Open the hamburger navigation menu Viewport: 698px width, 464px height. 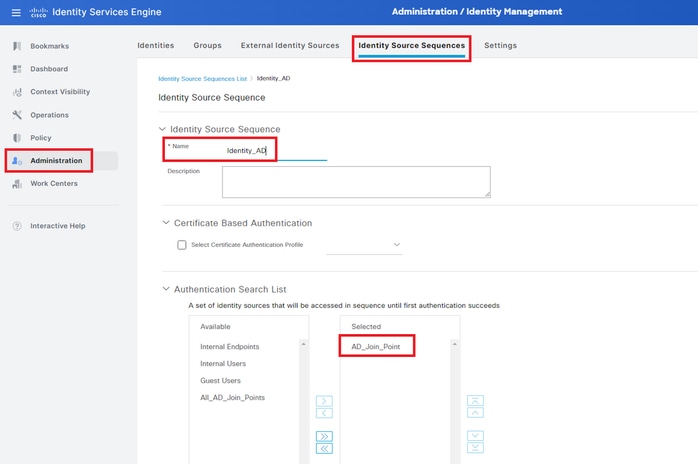click(x=16, y=12)
